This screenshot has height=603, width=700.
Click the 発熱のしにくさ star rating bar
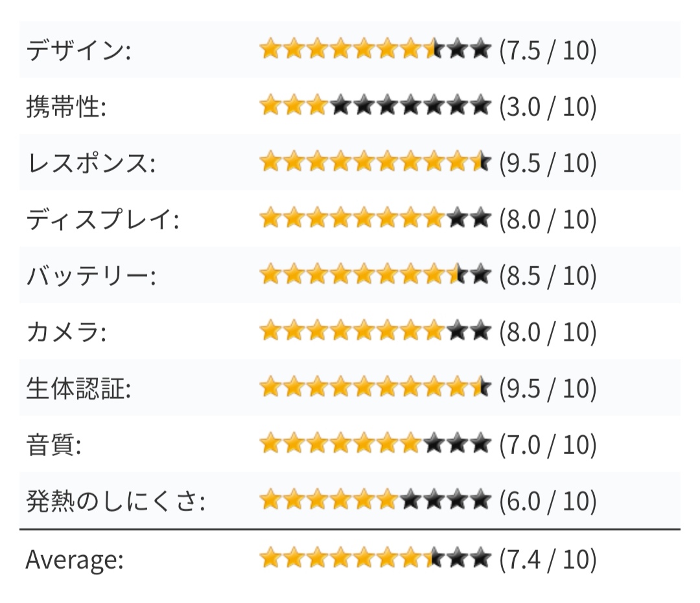tap(375, 501)
